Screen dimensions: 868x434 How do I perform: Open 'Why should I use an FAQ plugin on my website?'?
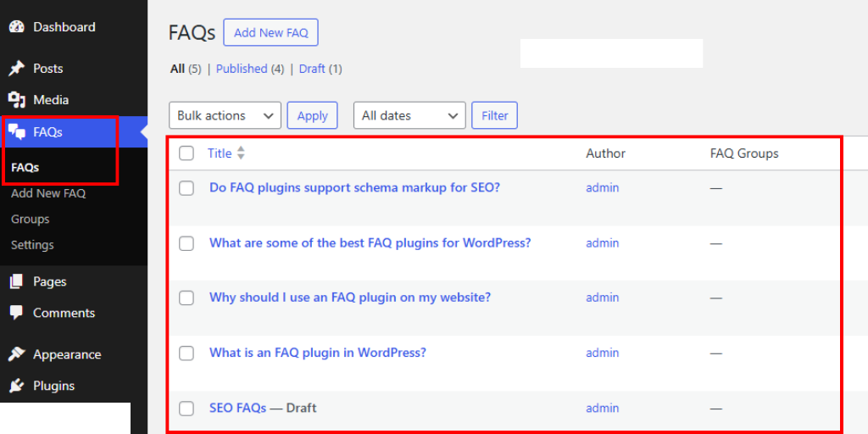[350, 298]
